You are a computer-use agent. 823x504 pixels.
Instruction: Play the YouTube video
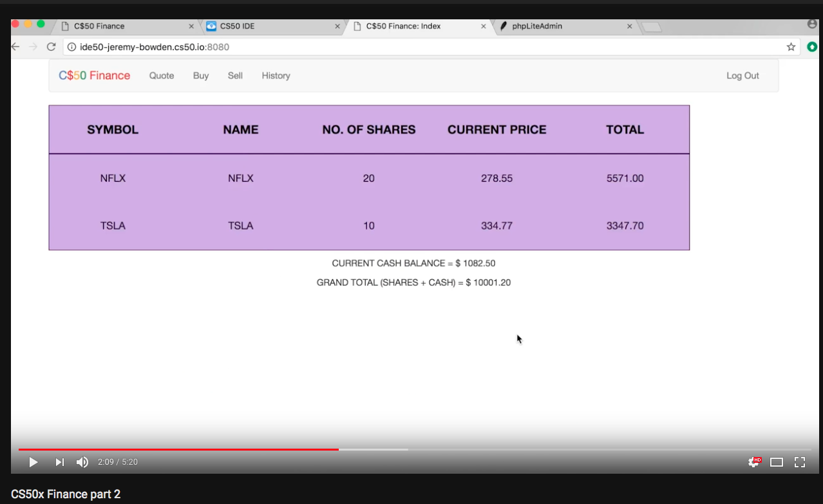point(33,462)
